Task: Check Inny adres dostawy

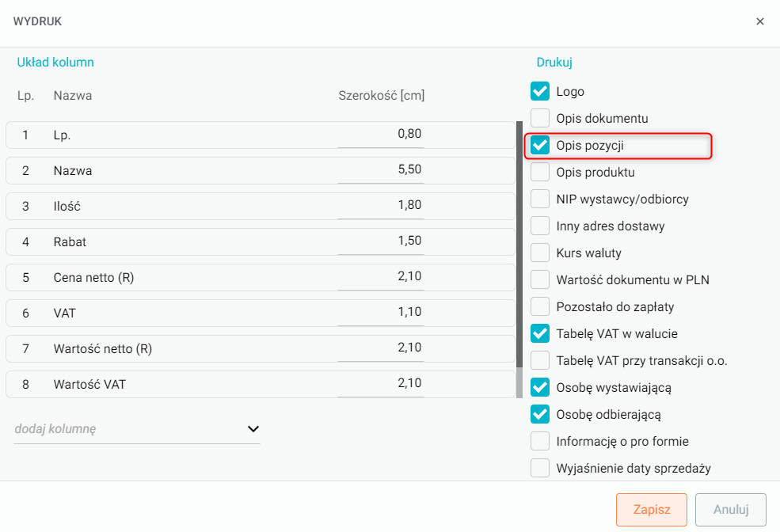Action: [x=540, y=226]
